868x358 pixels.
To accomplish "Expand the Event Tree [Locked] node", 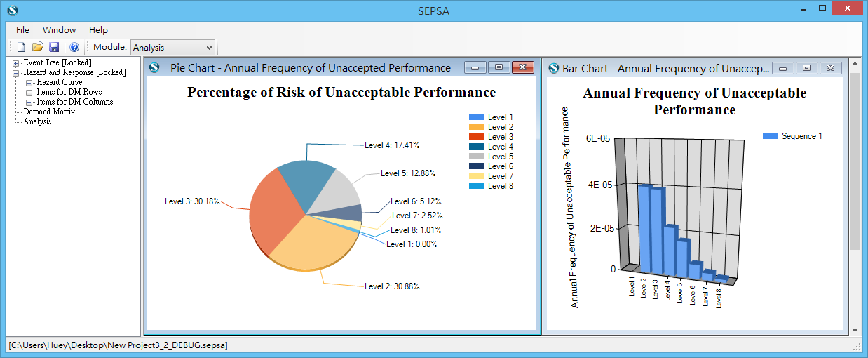I will pyautogui.click(x=16, y=63).
